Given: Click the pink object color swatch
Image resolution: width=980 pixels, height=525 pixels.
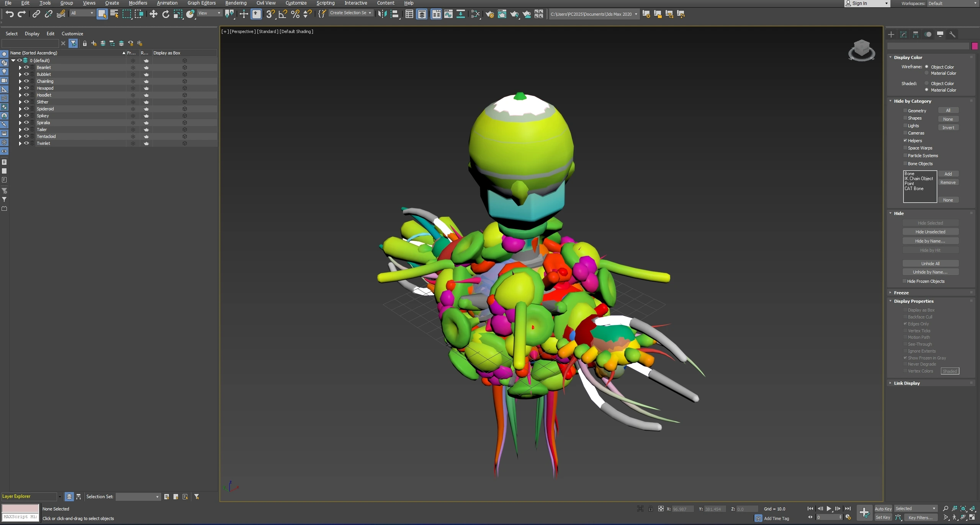Looking at the screenshot, I should click(x=975, y=46).
